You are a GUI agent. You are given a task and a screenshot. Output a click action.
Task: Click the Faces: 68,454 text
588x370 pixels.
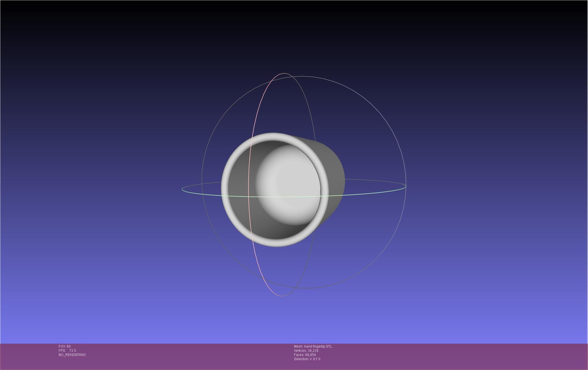(305, 355)
